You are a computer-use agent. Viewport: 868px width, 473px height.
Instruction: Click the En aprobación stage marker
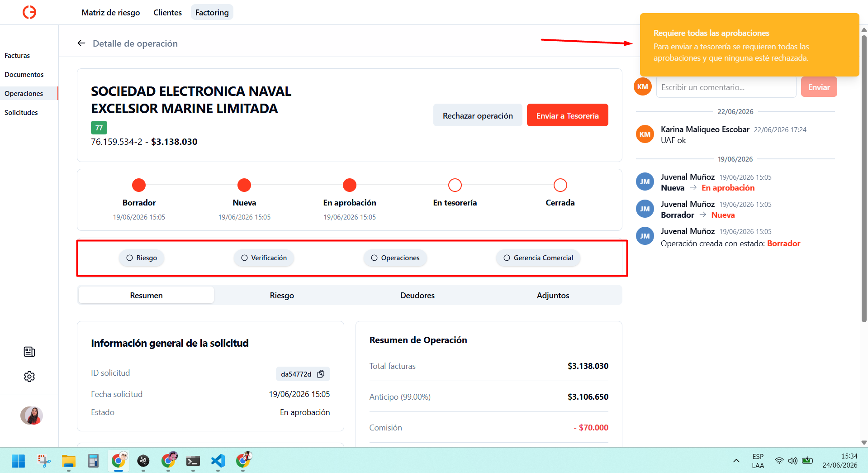350,185
